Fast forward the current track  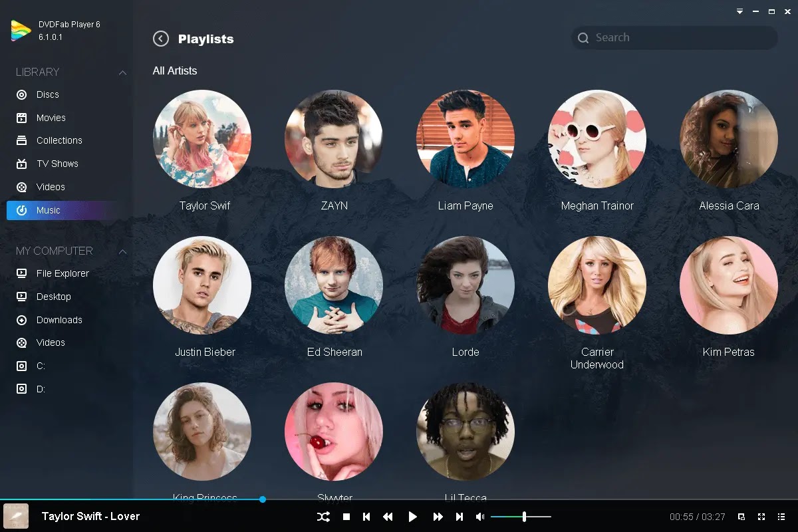(438, 517)
